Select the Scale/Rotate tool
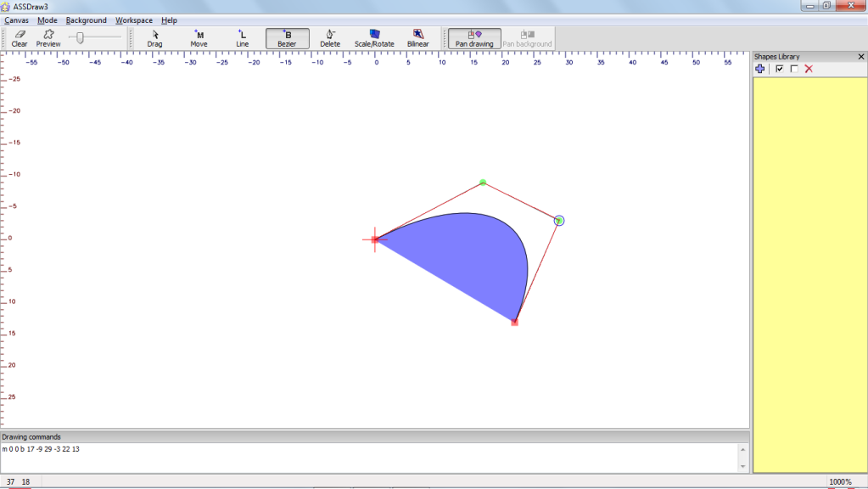Viewport: 868px width, 489px height. [374, 38]
